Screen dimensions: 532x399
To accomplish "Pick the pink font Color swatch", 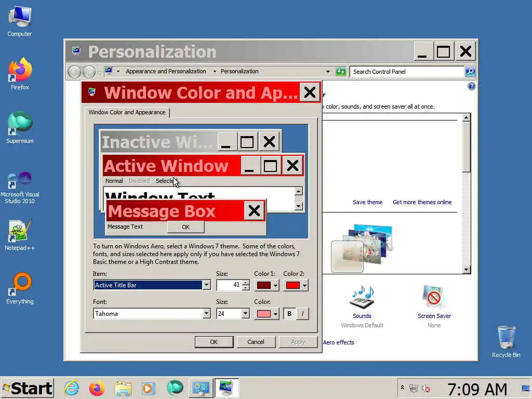I will coord(263,314).
